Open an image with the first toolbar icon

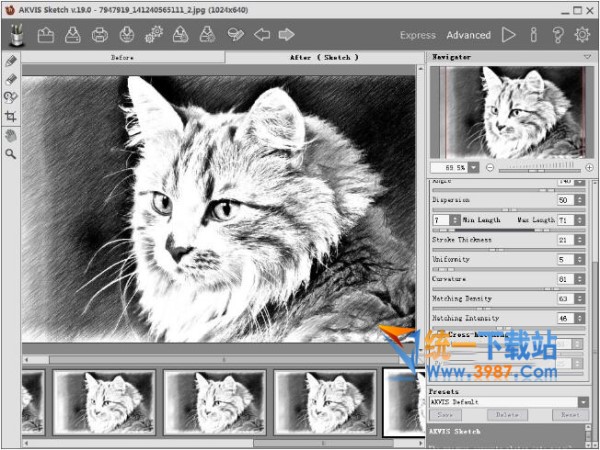click(46, 35)
